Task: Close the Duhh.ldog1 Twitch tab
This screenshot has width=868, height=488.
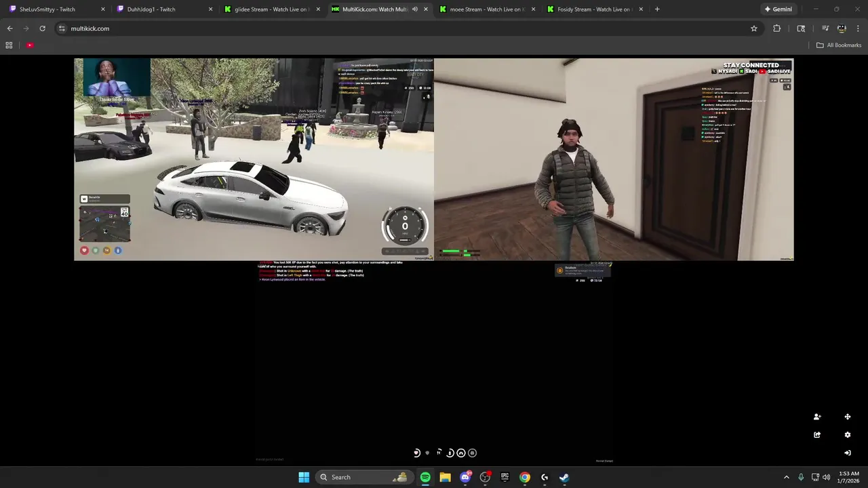Action: (x=210, y=9)
